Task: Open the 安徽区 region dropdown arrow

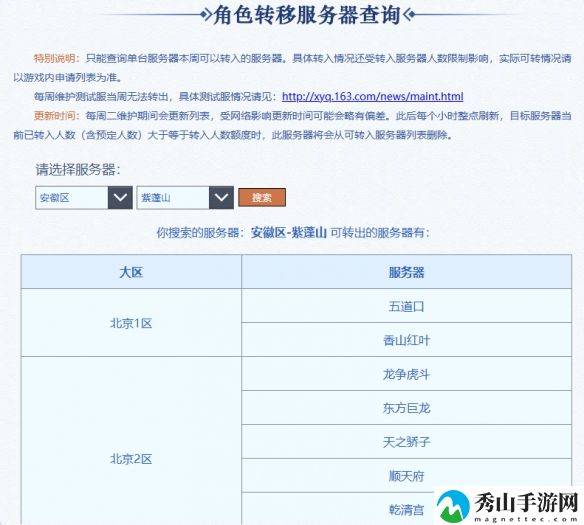Action: (x=120, y=197)
